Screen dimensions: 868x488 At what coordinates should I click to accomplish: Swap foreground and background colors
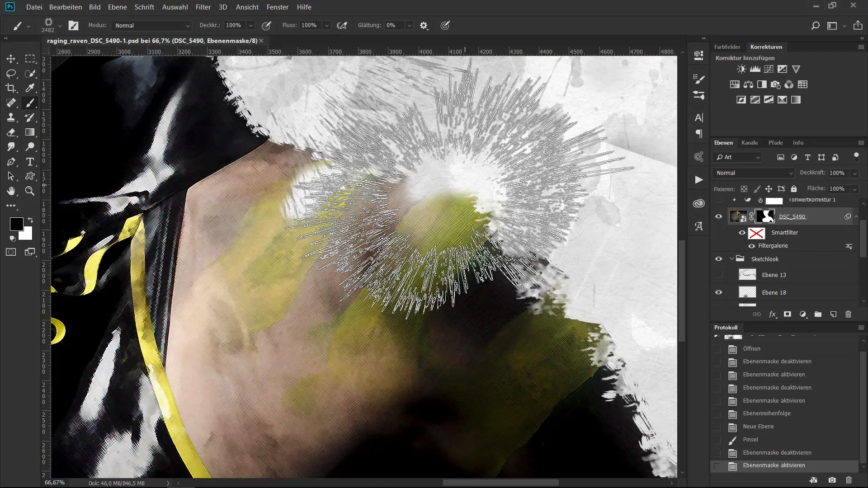[x=30, y=220]
